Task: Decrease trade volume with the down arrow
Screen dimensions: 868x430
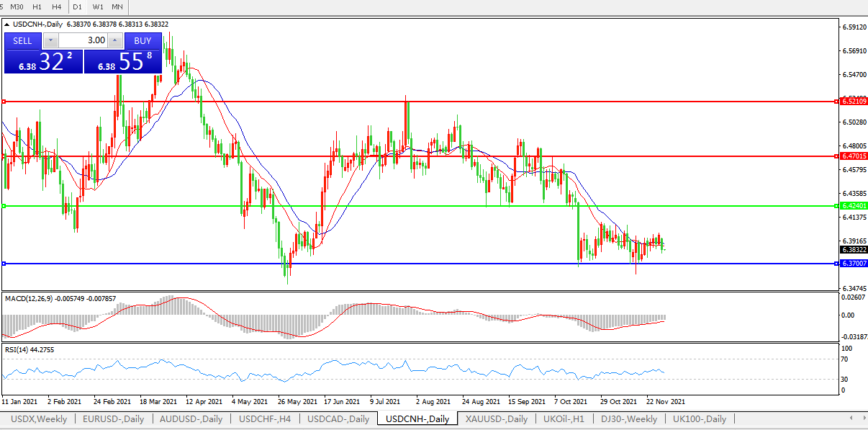Action: [x=50, y=40]
